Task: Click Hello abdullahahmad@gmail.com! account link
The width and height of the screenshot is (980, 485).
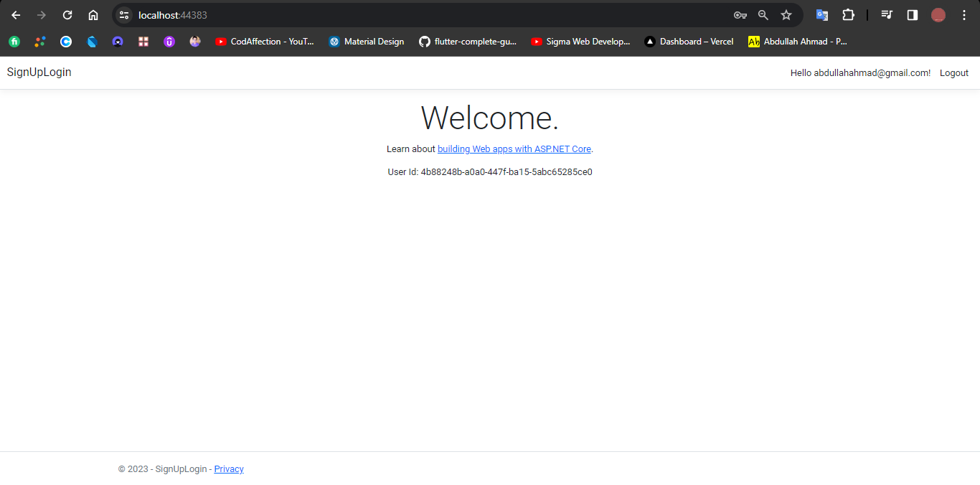Action: 860,73
